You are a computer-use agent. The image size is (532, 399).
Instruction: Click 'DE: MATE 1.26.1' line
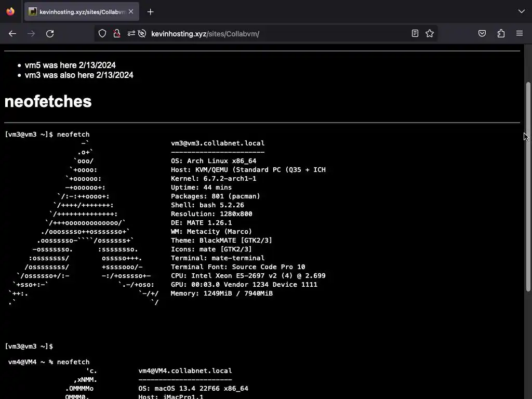pyautogui.click(x=202, y=222)
